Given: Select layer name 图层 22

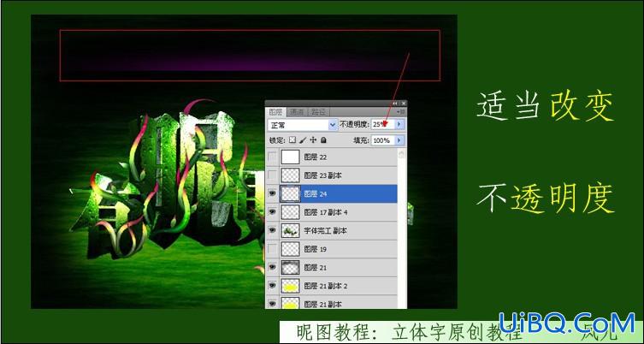Looking at the screenshot, I should click(316, 157).
